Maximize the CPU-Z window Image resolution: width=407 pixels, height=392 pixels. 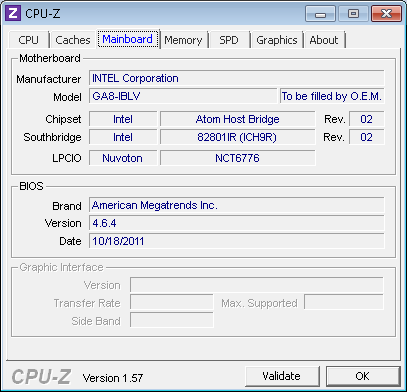click(353, 14)
